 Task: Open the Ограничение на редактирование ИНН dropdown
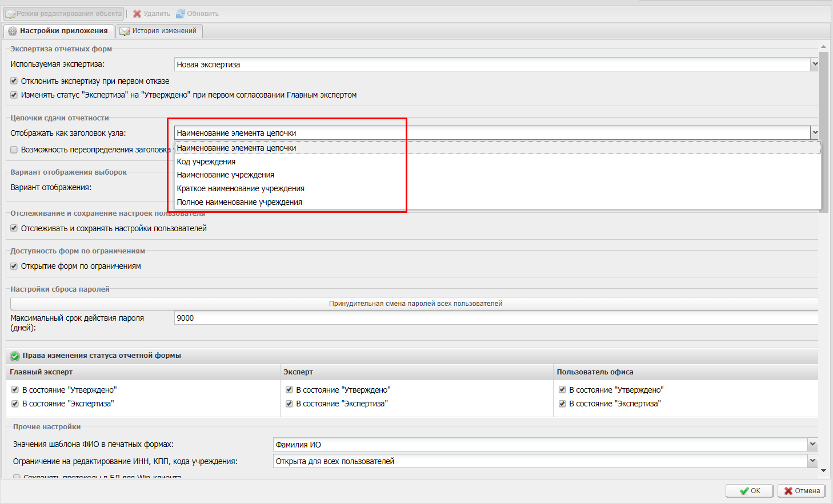pyautogui.click(x=812, y=461)
